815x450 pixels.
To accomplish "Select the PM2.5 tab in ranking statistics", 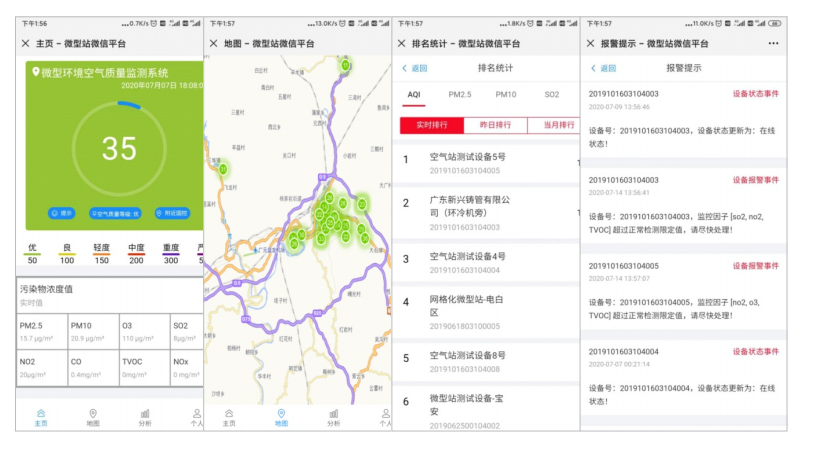I will coord(459,94).
